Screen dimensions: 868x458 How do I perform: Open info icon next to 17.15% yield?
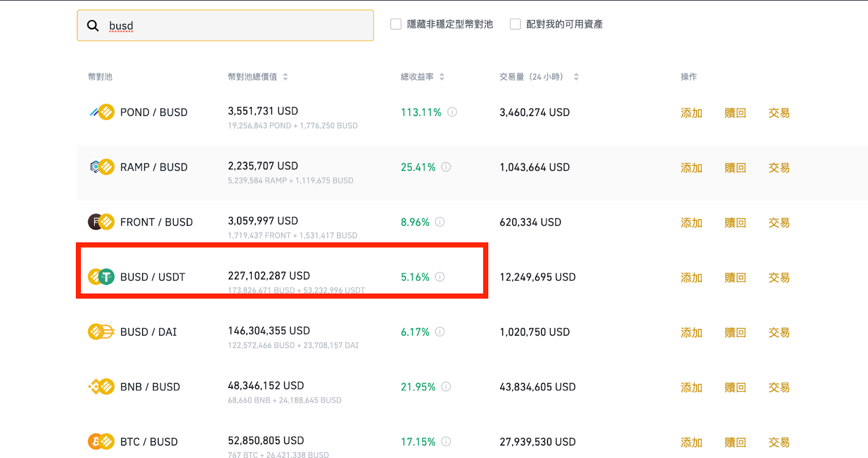coord(446,441)
